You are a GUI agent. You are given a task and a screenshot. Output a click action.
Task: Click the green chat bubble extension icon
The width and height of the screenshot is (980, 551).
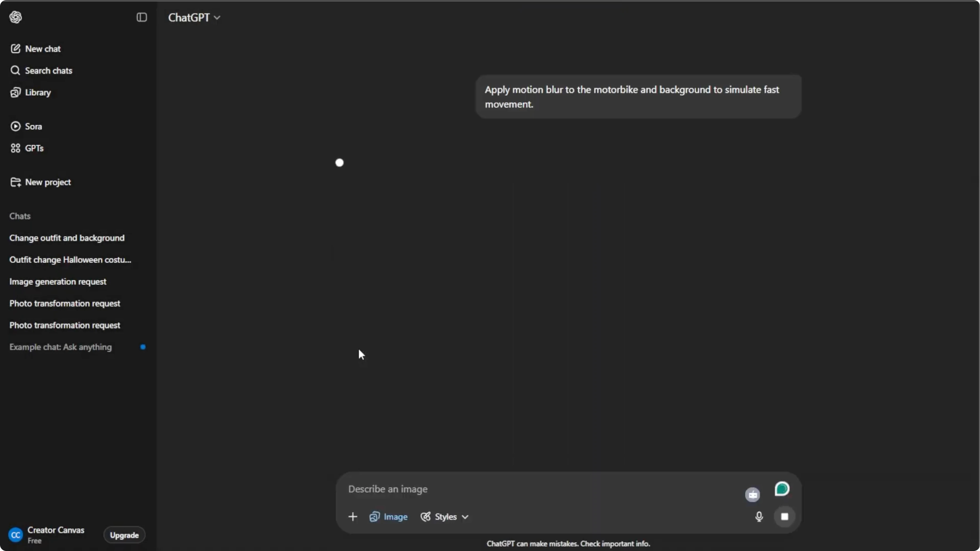782,489
